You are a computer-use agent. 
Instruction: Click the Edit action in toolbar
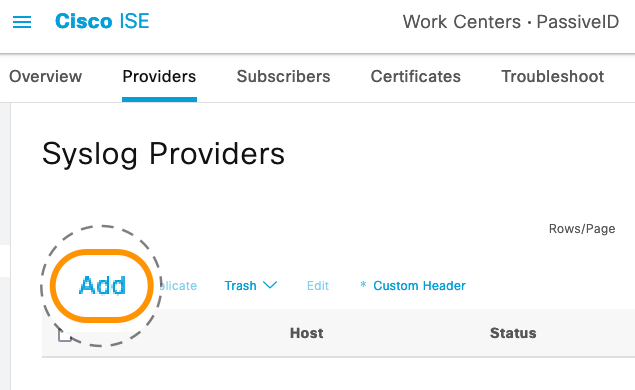[x=318, y=286]
